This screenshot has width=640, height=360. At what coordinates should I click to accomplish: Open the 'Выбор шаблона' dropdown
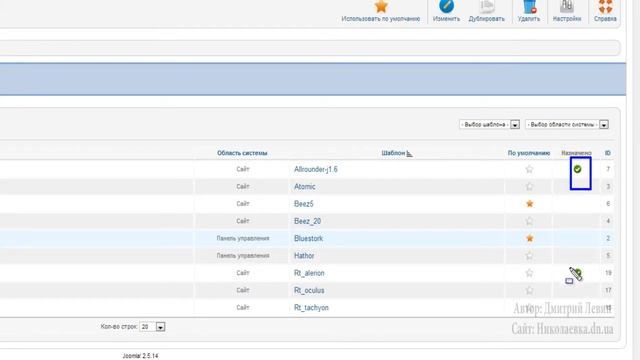(489, 124)
